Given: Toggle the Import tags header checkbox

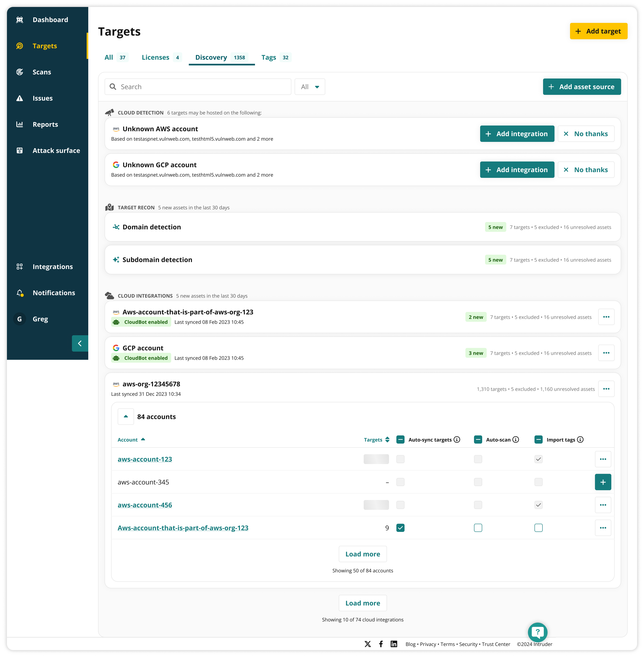Looking at the screenshot, I should point(538,439).
